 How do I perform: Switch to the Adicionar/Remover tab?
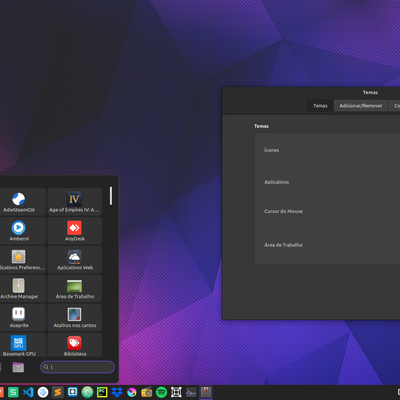[x=361, y=106]
